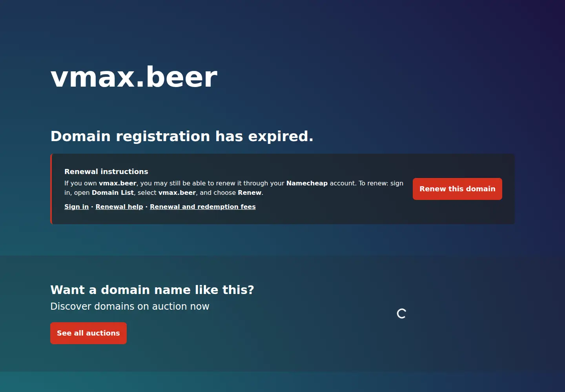The height and width of the screenshot is (392, 565).
Task: Click the Renew this domain button
Action: (x=457, y=189)
